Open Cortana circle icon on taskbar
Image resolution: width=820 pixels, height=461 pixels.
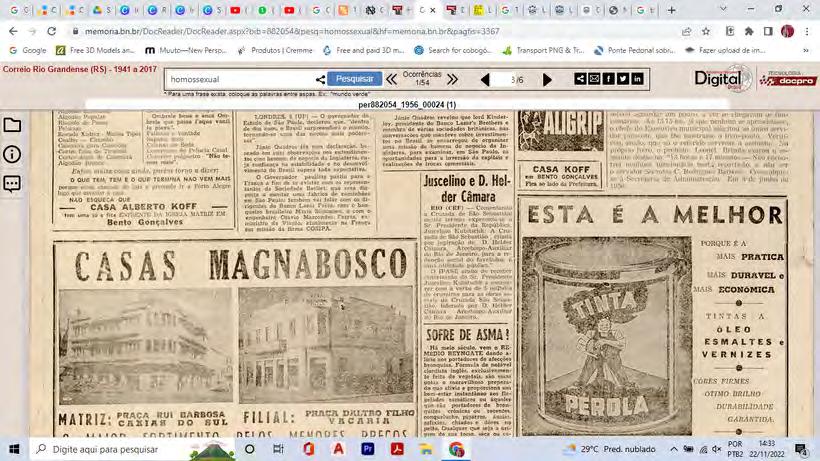click(x=249, y=449)
